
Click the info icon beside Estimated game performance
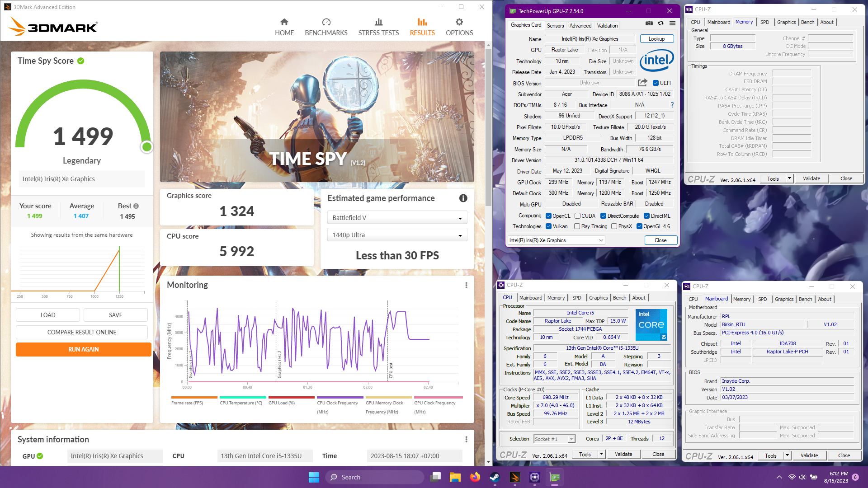click(463, 198)
